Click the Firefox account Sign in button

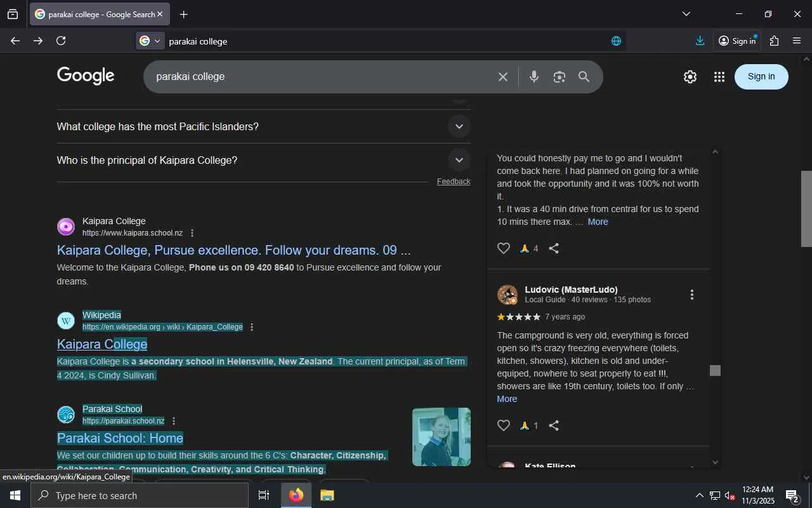pos(737,41)
